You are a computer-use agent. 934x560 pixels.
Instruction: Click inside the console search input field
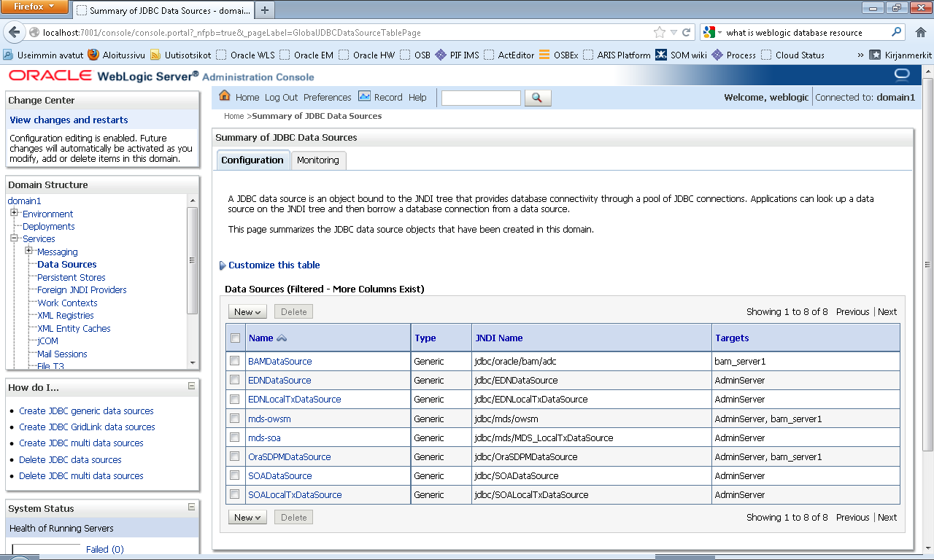[481, 97]
